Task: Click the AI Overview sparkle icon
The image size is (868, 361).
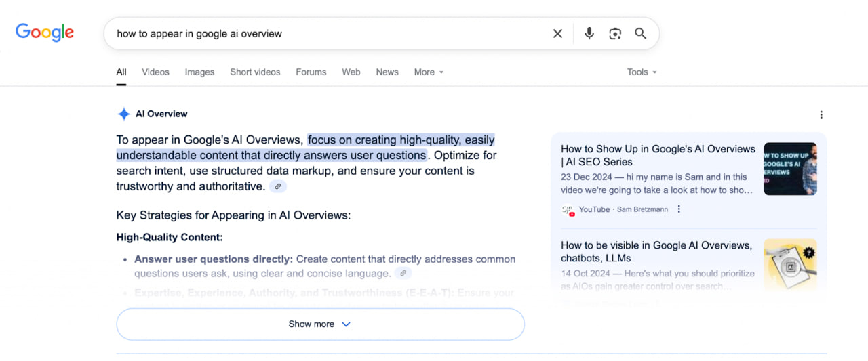Action: (123, 114)
